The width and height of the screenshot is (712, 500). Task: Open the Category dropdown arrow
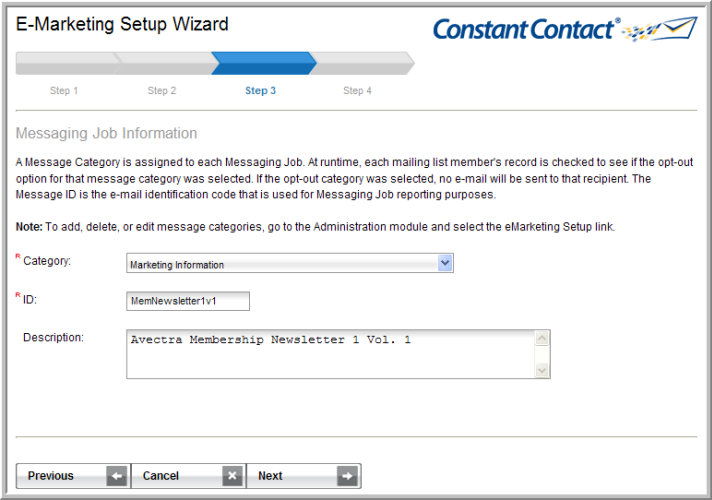pyautogui.click(x=445, y=263)
